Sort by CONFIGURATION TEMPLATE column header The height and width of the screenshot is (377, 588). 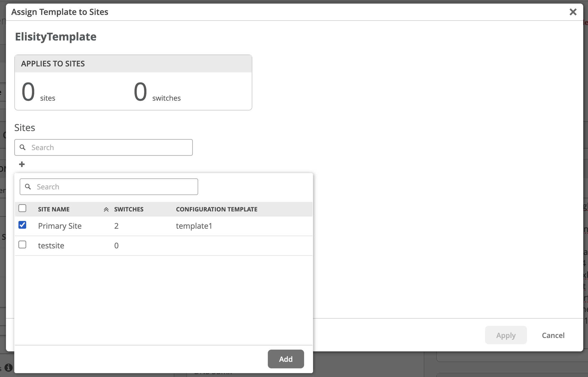pos(216,209)
